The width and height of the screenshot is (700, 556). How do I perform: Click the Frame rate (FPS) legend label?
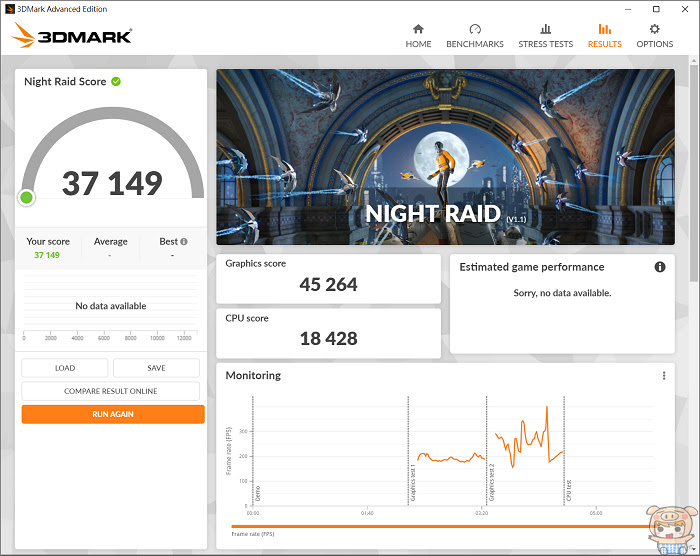[253, 534]
